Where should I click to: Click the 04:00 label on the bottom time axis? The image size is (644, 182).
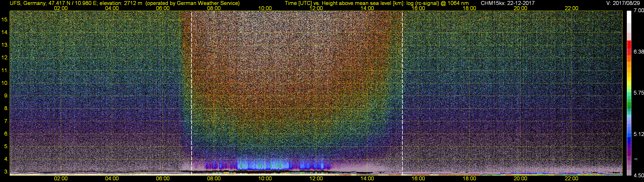coord(112,179)
